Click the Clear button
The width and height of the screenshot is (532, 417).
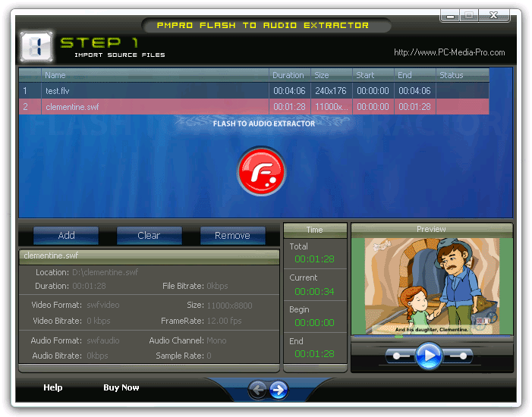(x=149, y=235)
